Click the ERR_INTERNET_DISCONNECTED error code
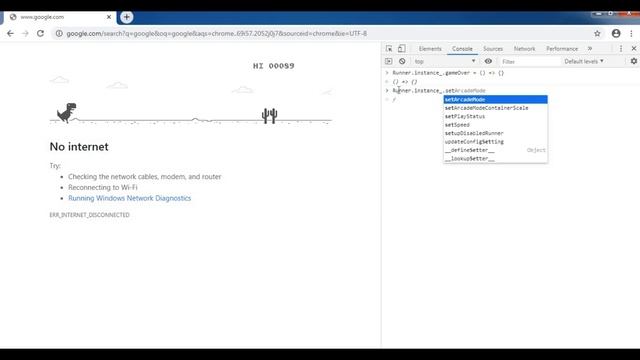The image size is (640, 360). 89,215
